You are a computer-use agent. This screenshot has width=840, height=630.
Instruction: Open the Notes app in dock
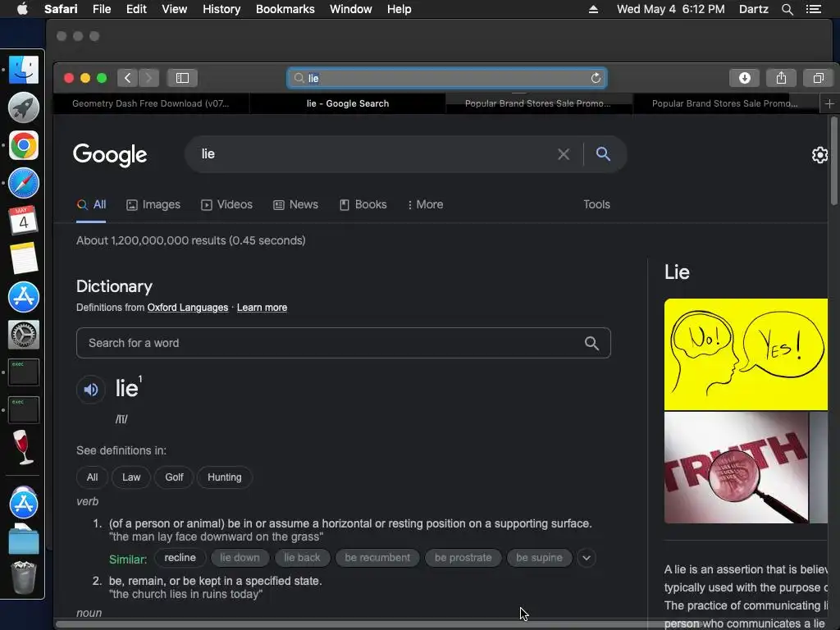pyautogui.click(x=24, y=258)
